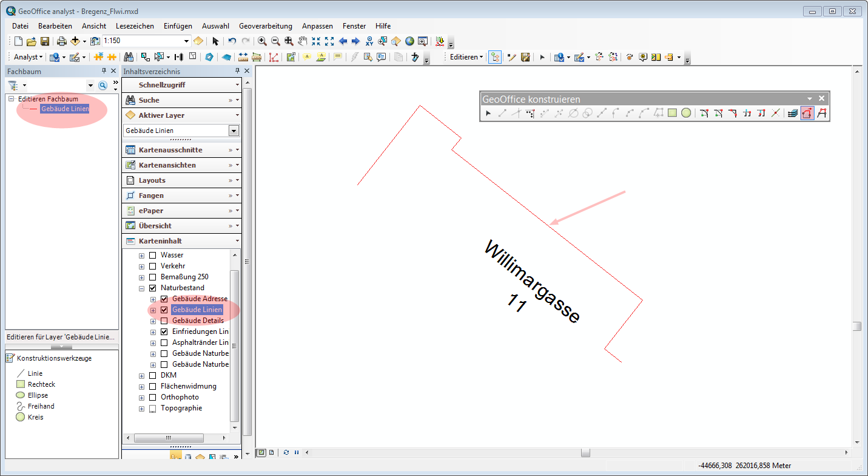The image size is (868, 476).
Task: Open the map scale 1:150 dropdown
Action: (187, 41)
